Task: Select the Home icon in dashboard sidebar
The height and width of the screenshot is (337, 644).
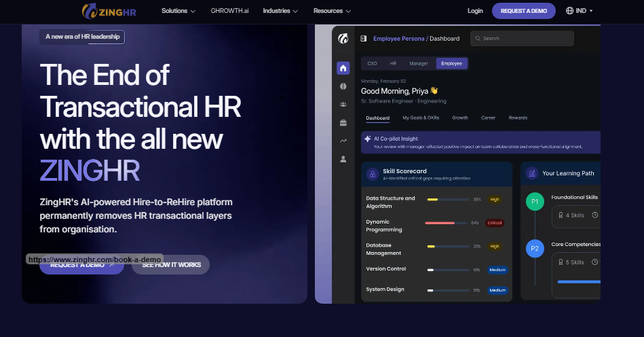Action: click(343, 68)
